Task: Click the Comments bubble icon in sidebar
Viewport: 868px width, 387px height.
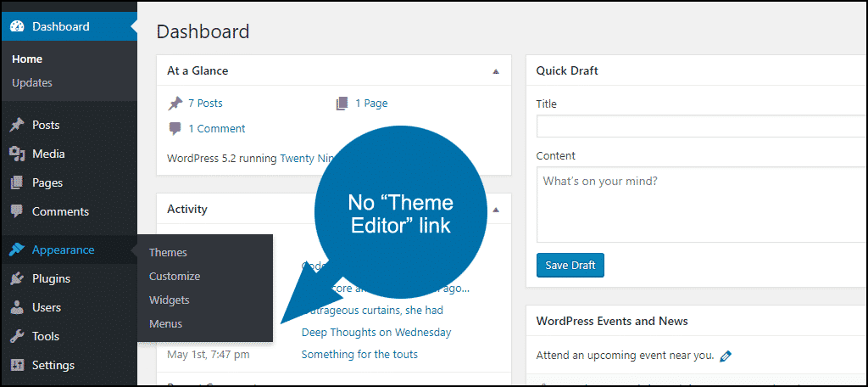Action: pos(17,212)
